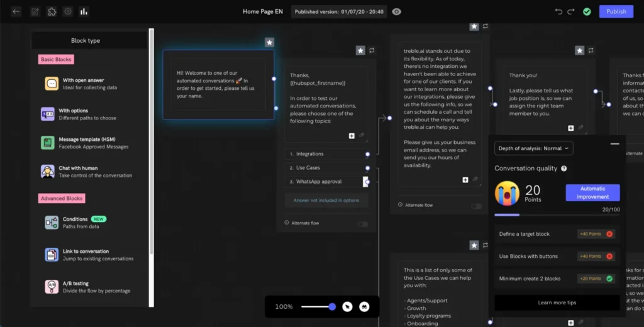Click the redo arrow icon
This screenshot has width=644, height=327.
571,11
